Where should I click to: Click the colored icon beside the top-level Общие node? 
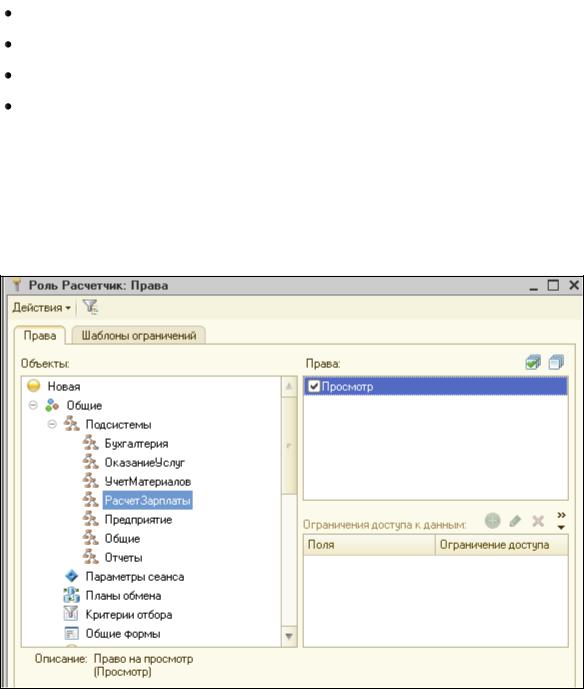[x=52, y=405]
